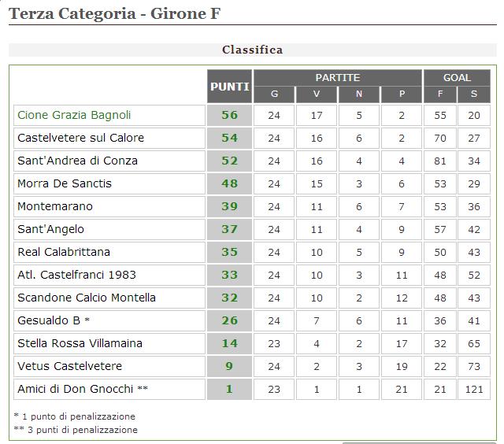504x444 pixels.
Task: Click the PARTITE header cell
Action: point(337,78)
